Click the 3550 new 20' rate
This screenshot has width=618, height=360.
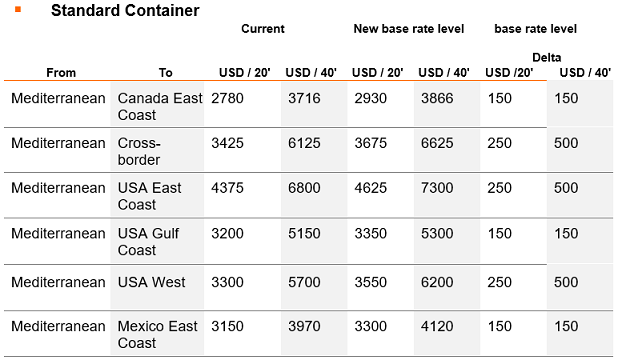pos(370,282)
